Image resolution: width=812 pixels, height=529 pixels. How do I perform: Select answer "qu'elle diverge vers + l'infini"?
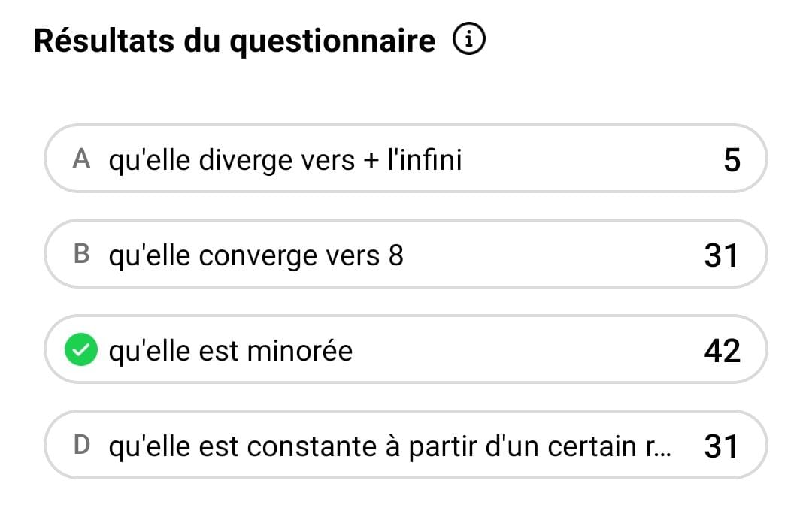pos(405,159)
